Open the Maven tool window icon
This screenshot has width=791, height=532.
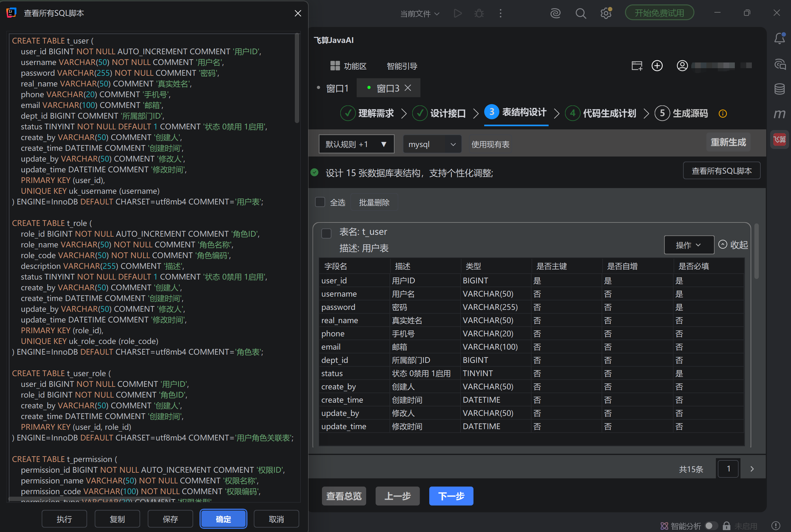pos(779,114)
